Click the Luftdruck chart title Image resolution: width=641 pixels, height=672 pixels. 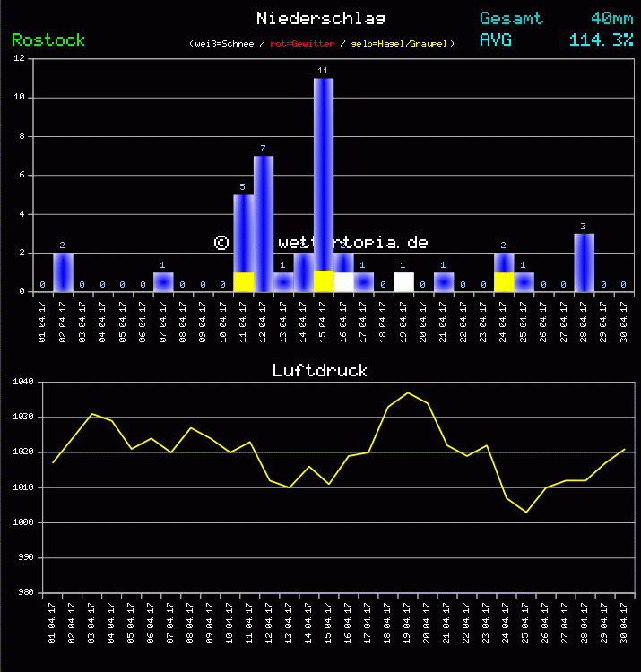coord(320,371)
